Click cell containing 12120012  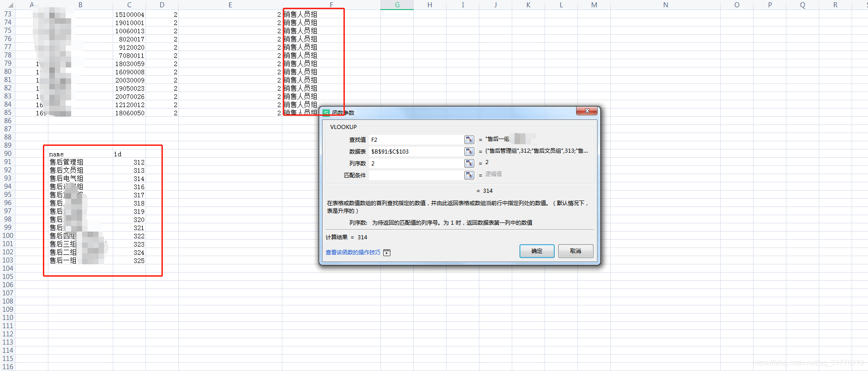click(x=129, y=105)
